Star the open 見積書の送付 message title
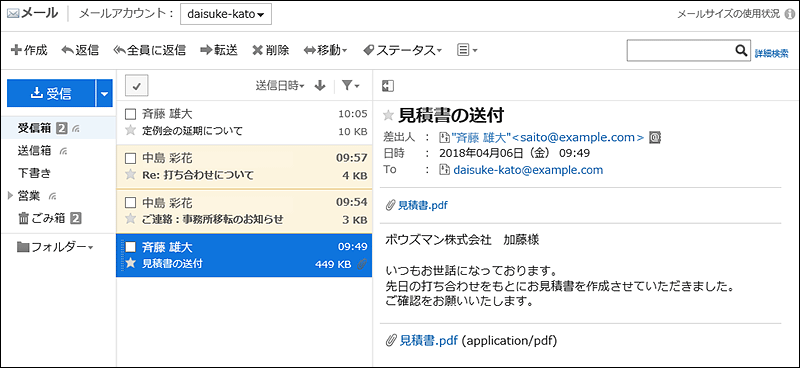800x368 pixels. point(388,116)
